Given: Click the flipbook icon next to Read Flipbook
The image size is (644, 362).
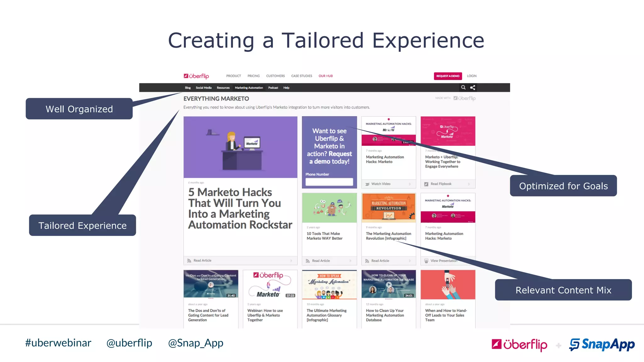Looking at the screenshot, I should pyautogui.click(x=426, y=184).
